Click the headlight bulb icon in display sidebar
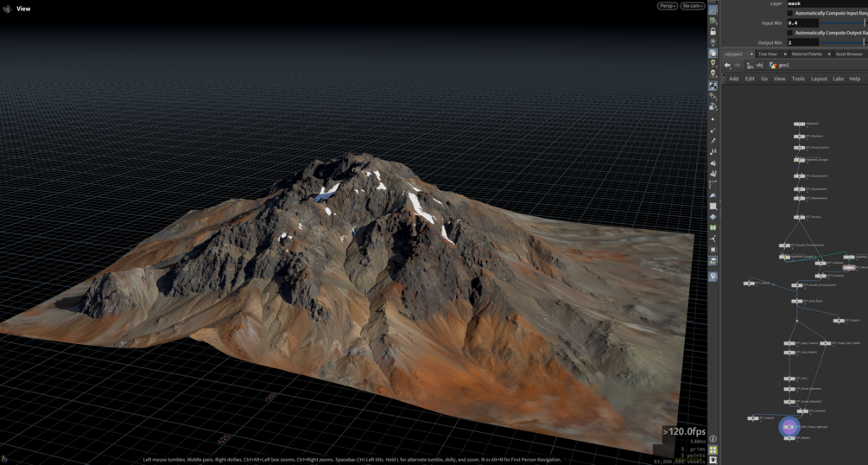 tap(713, 63)
